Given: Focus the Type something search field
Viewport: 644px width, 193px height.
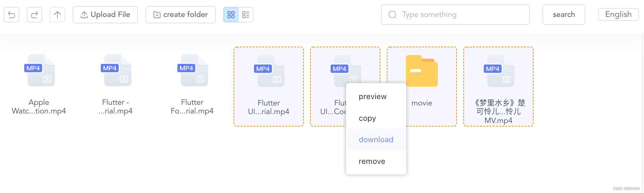Looking at the screenshot, I should pyautogui.click(x=455, y=15).
